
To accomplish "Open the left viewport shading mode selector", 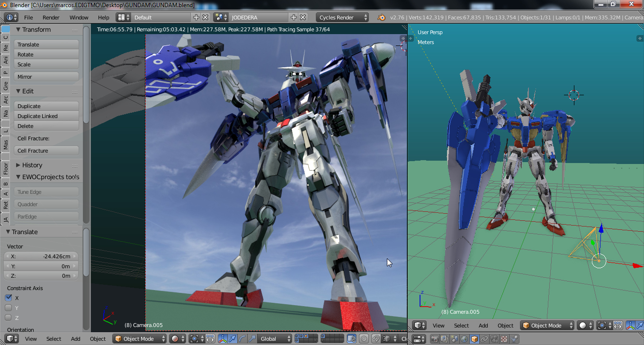I will [x=178, y=339].
